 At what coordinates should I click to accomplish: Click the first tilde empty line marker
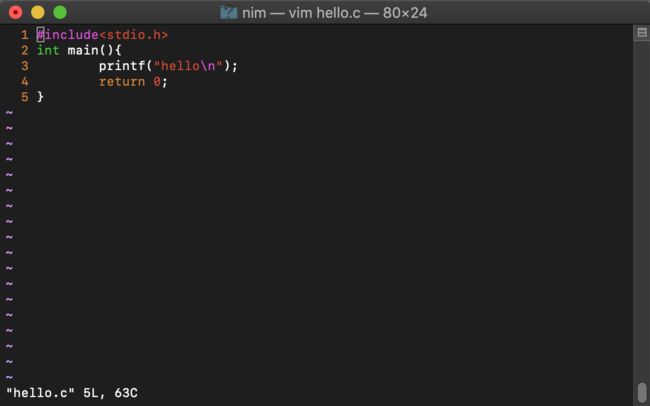(x=9, y=113)
